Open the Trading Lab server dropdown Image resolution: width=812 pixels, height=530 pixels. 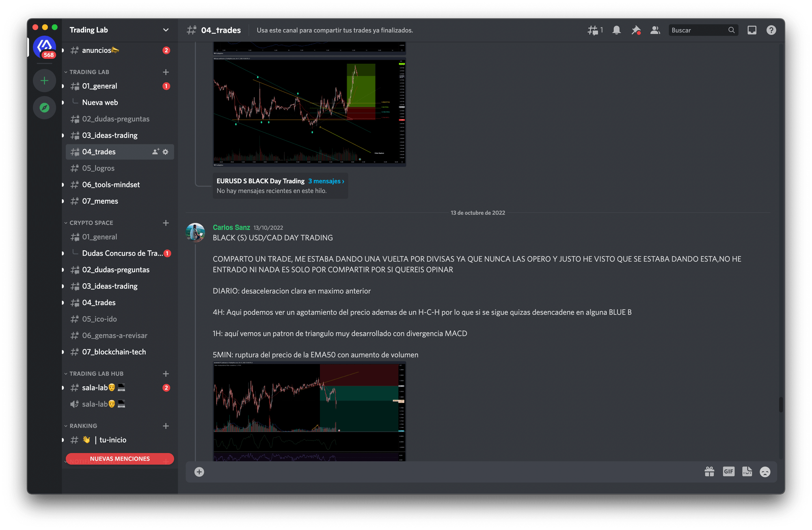pyautogui.click(x=166, y=30)
